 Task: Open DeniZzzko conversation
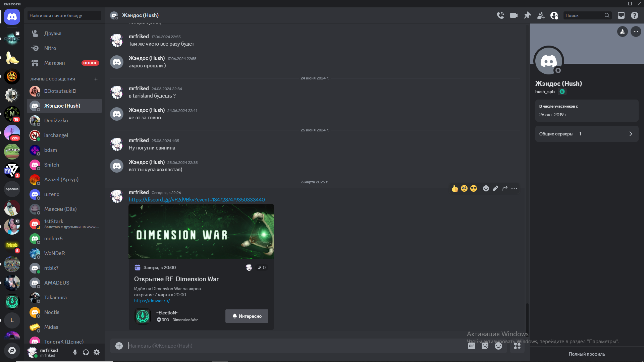(64, 121)
